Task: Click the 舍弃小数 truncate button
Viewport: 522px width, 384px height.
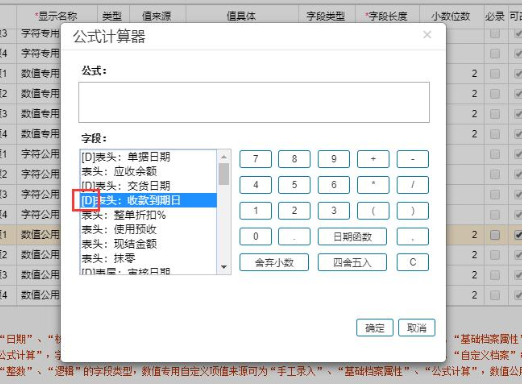Action: pos(274,262)
